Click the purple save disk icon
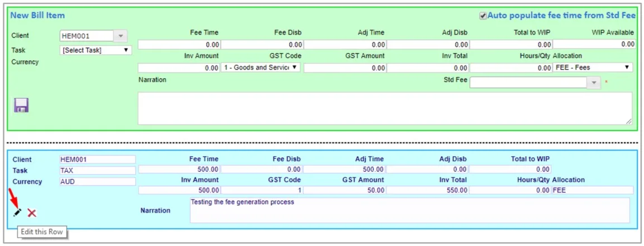 pyautogui.click(x=21, y=105)
